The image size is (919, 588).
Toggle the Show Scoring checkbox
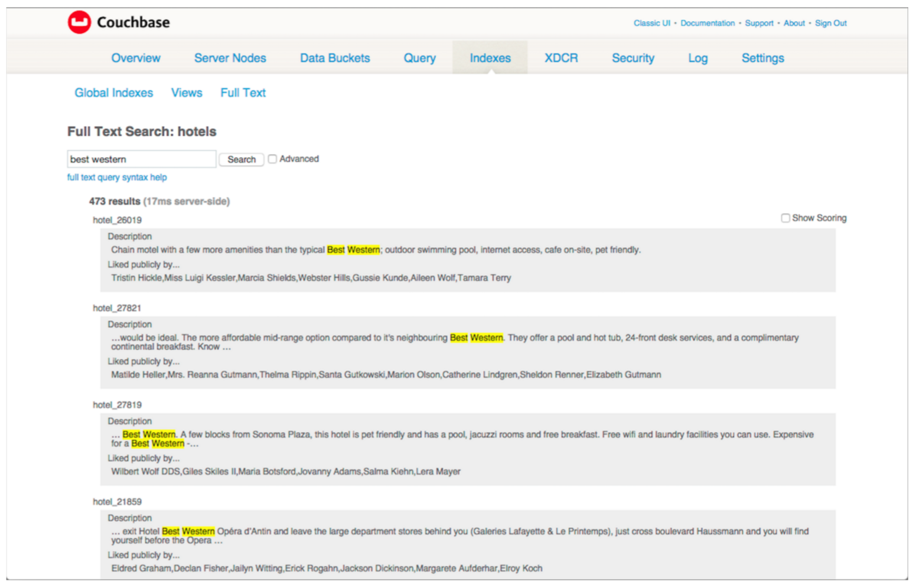pyautogui.click(x=786, y=218)
